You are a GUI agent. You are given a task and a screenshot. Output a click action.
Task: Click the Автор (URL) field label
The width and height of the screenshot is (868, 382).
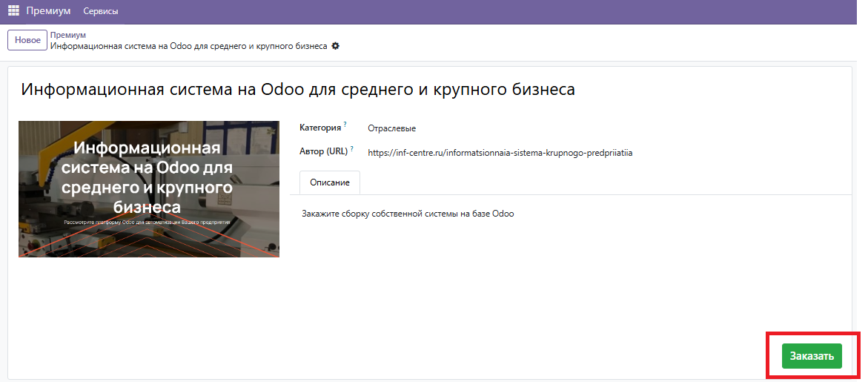[324, 152]
